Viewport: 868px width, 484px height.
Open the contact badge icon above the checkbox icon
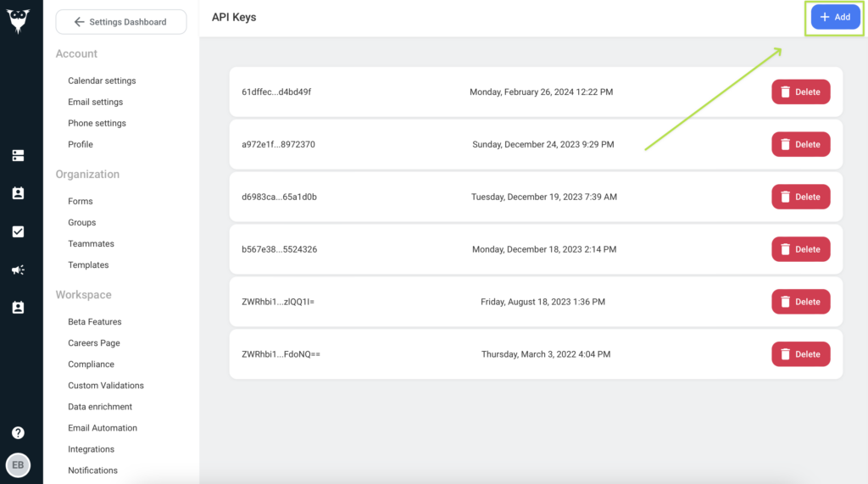19,193
